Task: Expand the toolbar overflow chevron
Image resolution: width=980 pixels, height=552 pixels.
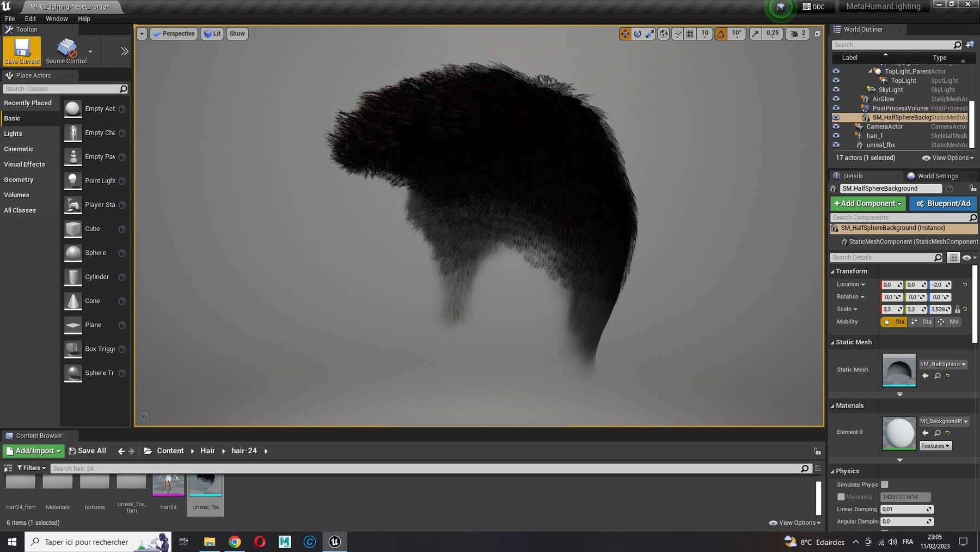Action: 124,51
